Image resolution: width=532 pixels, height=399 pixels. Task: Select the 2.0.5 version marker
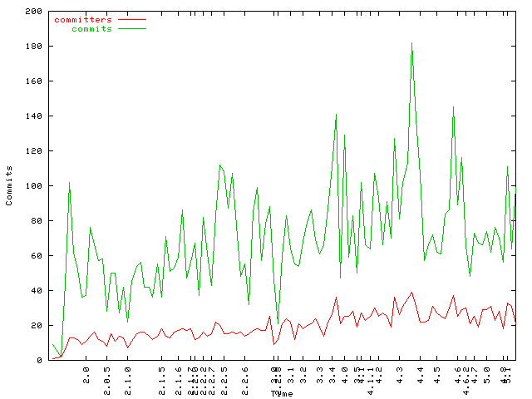coord(107,377)
